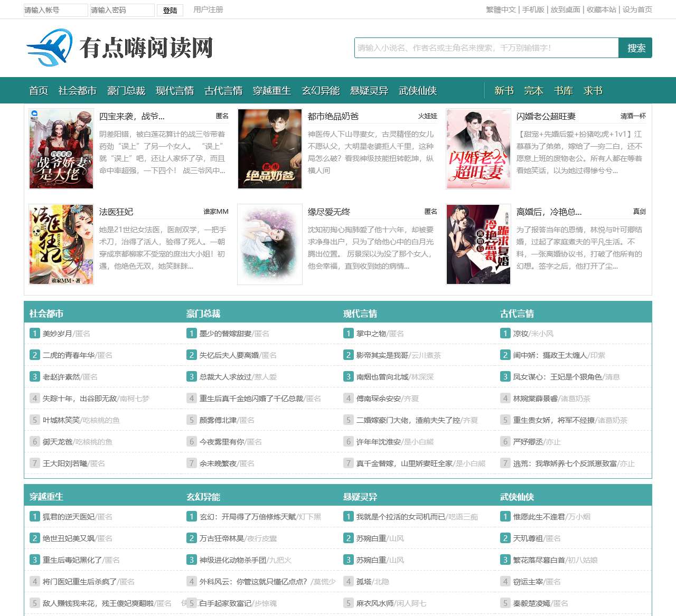Click 收藏本站 to bookmark the site
The width and height of the screenshot is (676, 616).
tap(601, 10)
